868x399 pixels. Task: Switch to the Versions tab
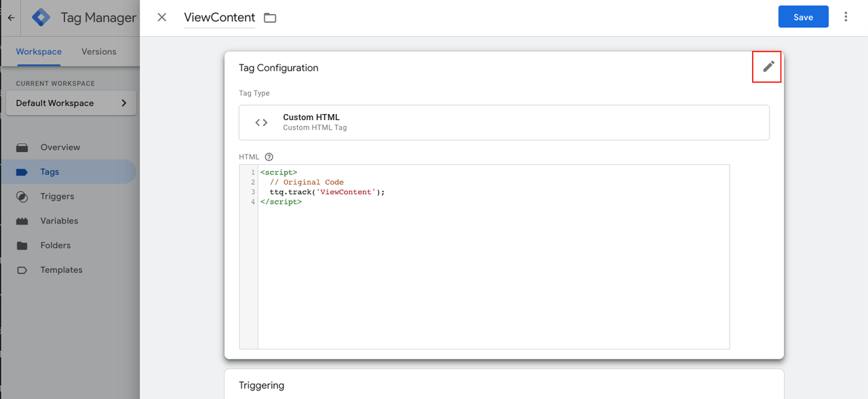tap(99, 52)
